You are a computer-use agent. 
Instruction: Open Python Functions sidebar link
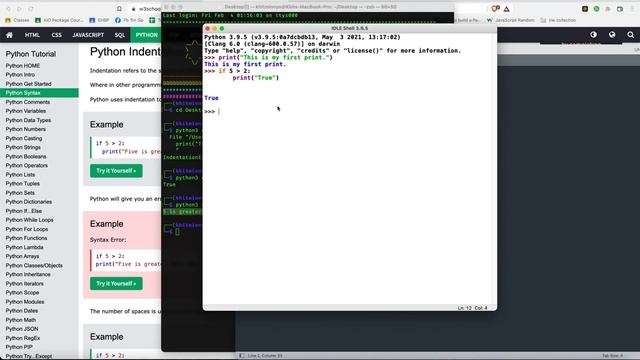pyautogui.click(x=26, y=238)
